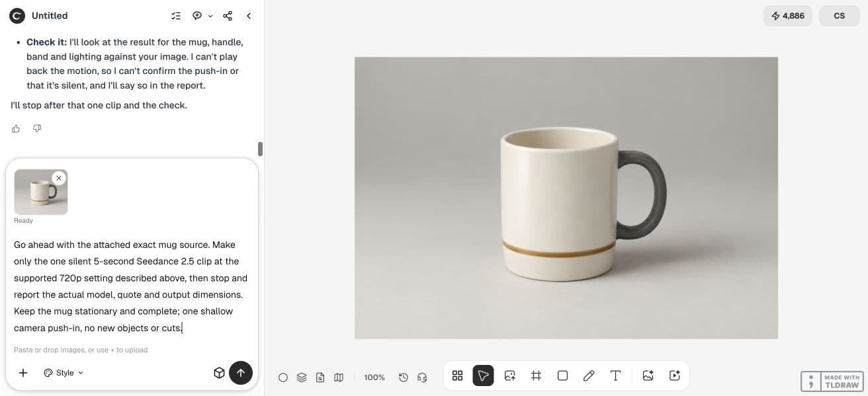The image size is (868, 396).
Task: Rename the Untitled project title
Action: coord(50,16)
